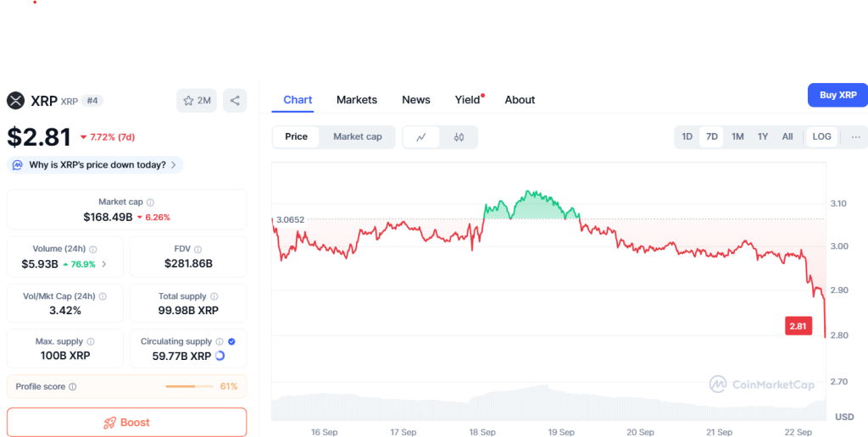The height and width of the screenshot is (437, 868).
Task: Click the Buy XRP button
Action: tap(837, 95)
